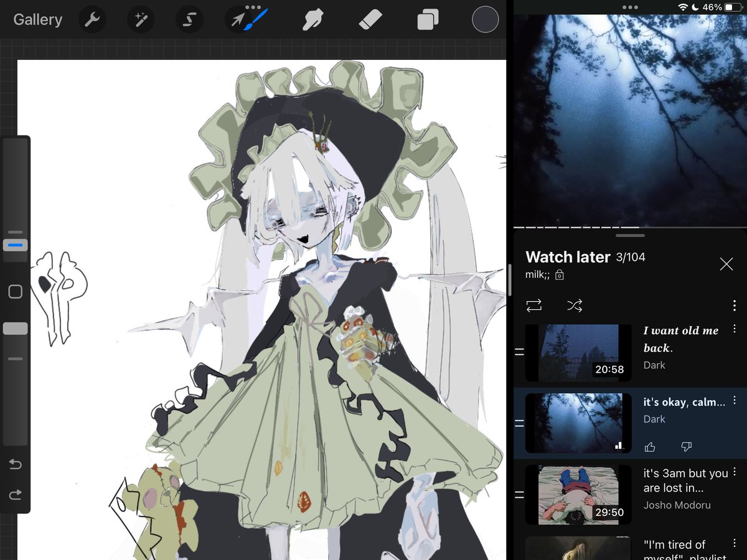747x560 pixels.
Task: Dislike the 'it's okay, calm...' video
Action: point(687,447)
